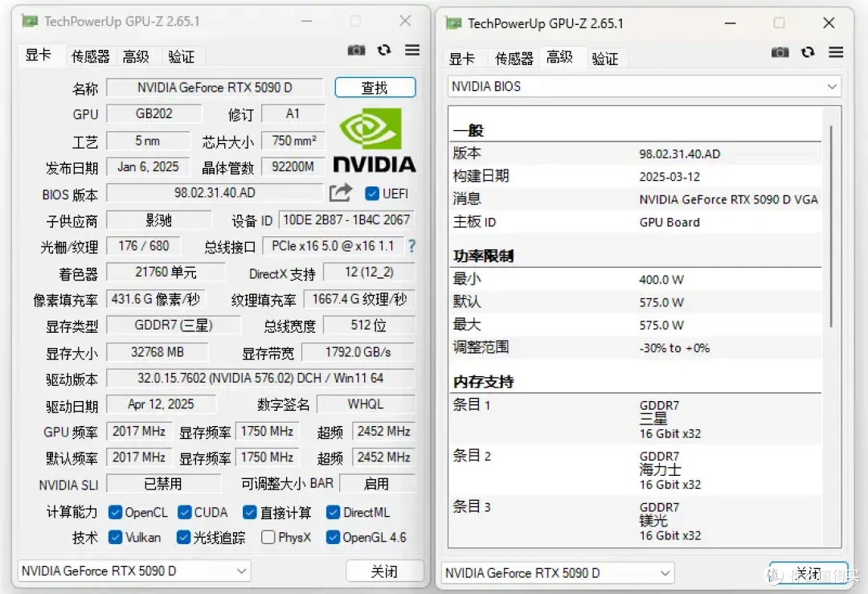Image resolution: width=868 pixels, height=594 pixels.
Task: Click the NVIDIA SLI 已禁用 field
Action: coord(163,484)
